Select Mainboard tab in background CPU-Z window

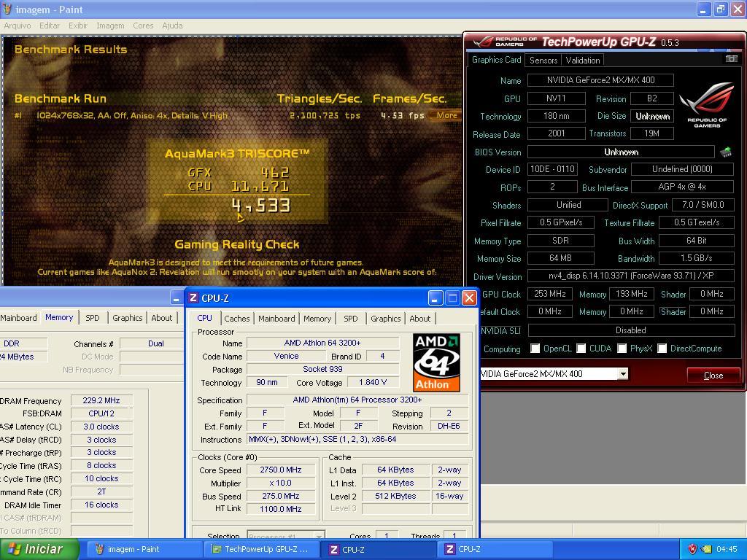click(19, 318)
